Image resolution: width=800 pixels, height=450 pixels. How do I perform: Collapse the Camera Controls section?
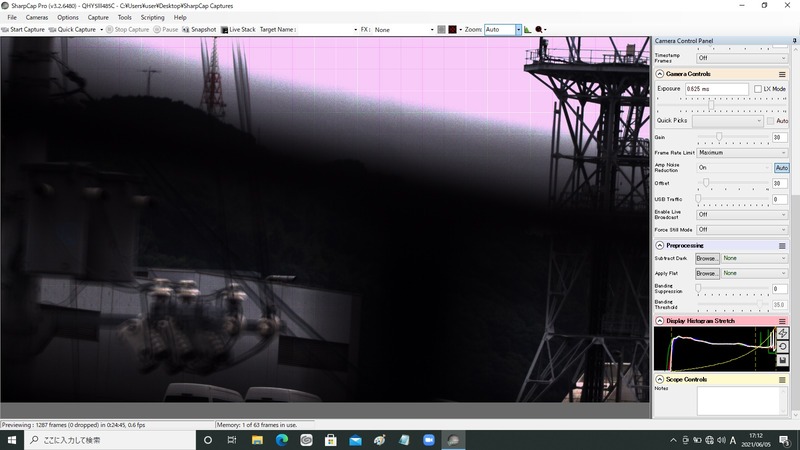click(x=660, y=74)
